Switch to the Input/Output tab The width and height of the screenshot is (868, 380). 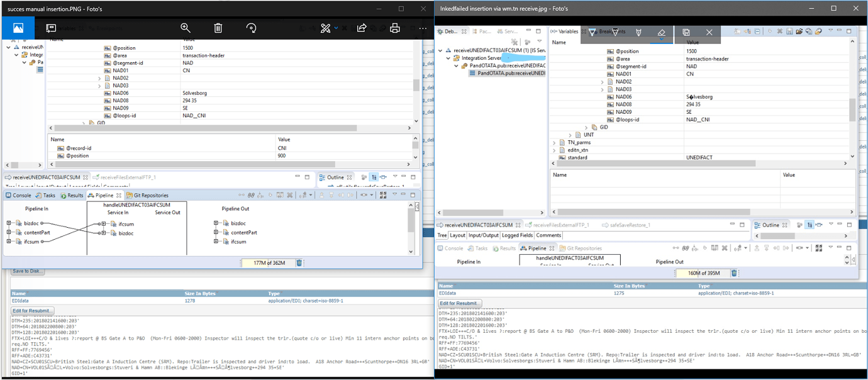coord(484,235)
